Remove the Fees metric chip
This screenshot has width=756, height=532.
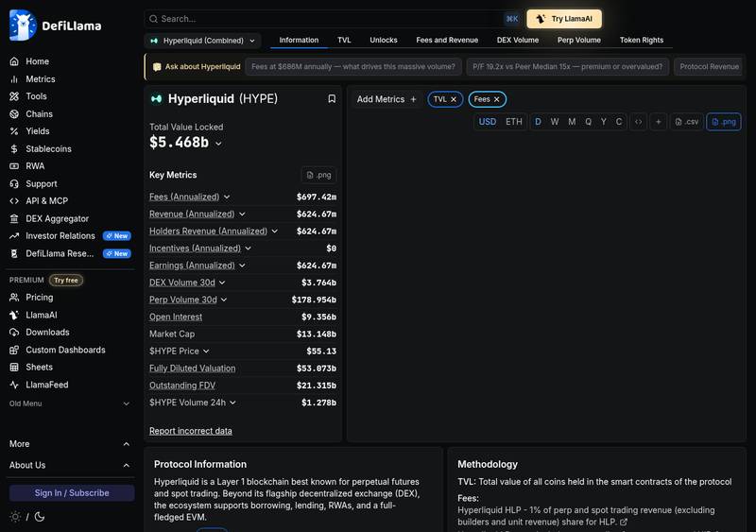click(497, 99)
